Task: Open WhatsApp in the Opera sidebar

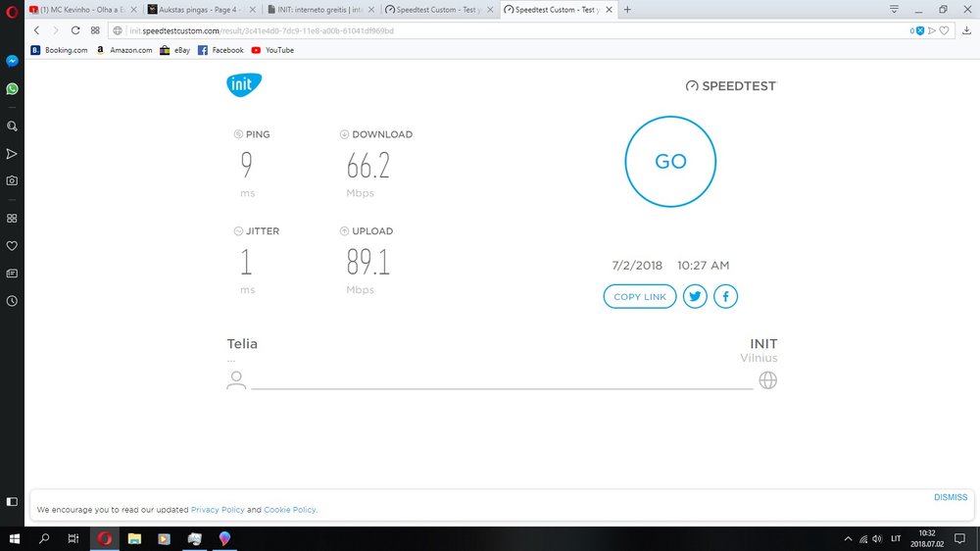Action: (12, 88)
